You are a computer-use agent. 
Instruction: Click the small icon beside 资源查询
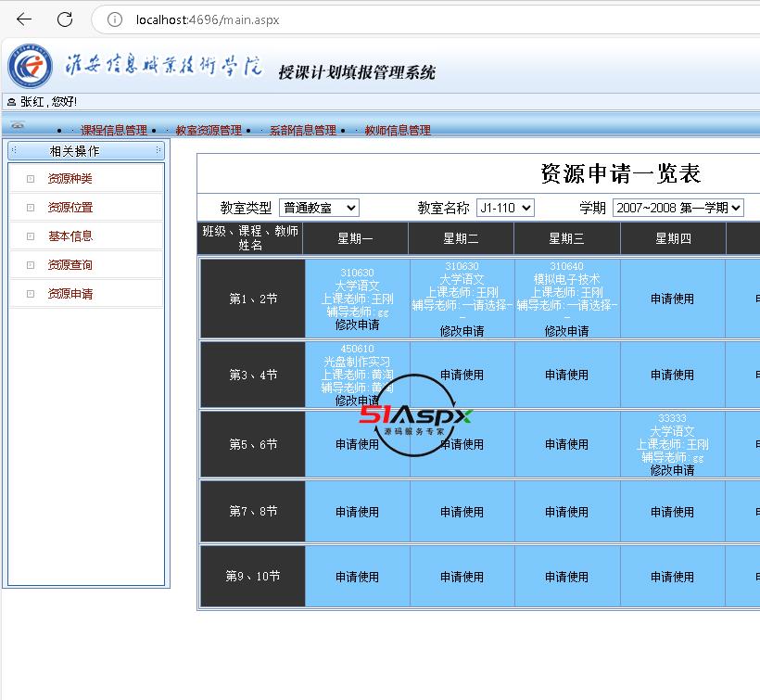pyautogui.click(x=31, y=264)
